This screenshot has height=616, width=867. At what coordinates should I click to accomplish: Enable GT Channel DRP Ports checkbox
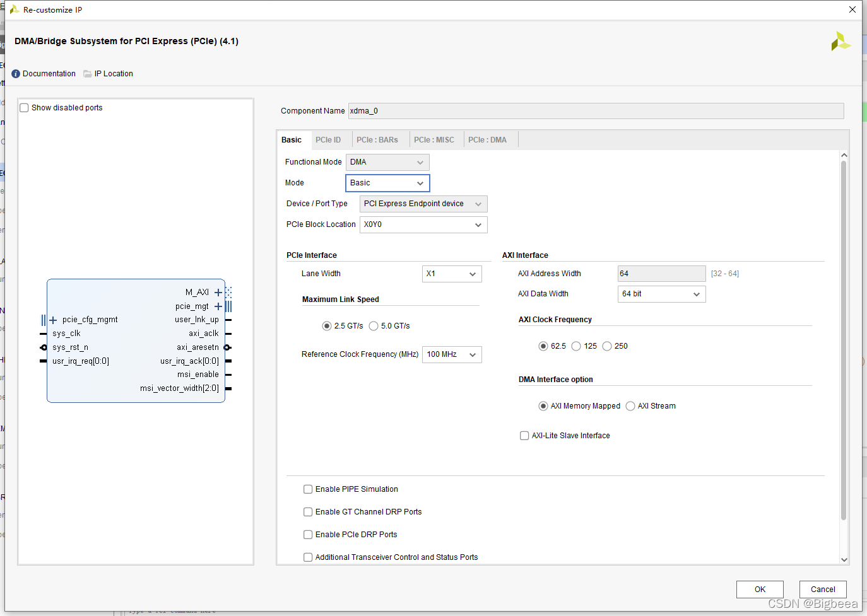(x=308, y=512)
